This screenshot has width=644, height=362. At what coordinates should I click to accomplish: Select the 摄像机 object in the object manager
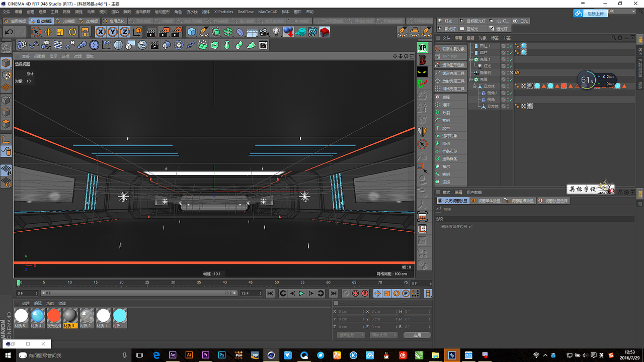485,73
